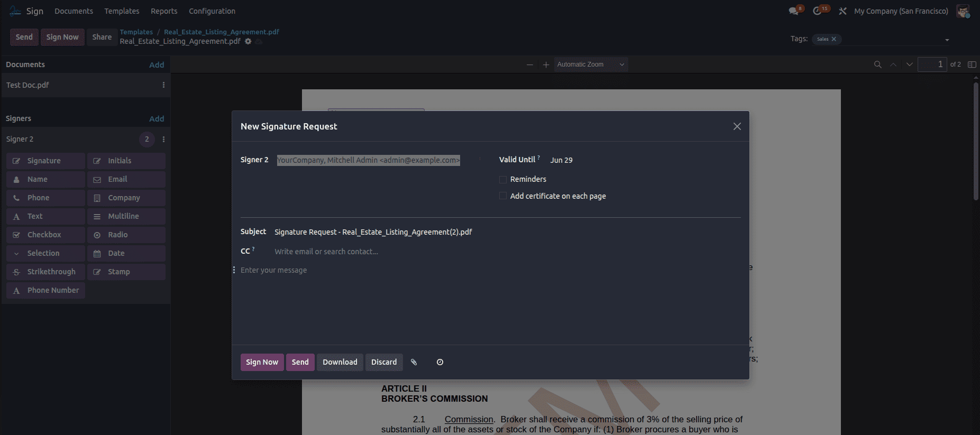Screen dimensions: 980x435
Task: Toggle the PDF sidebar icon
Action: (972, 64)
